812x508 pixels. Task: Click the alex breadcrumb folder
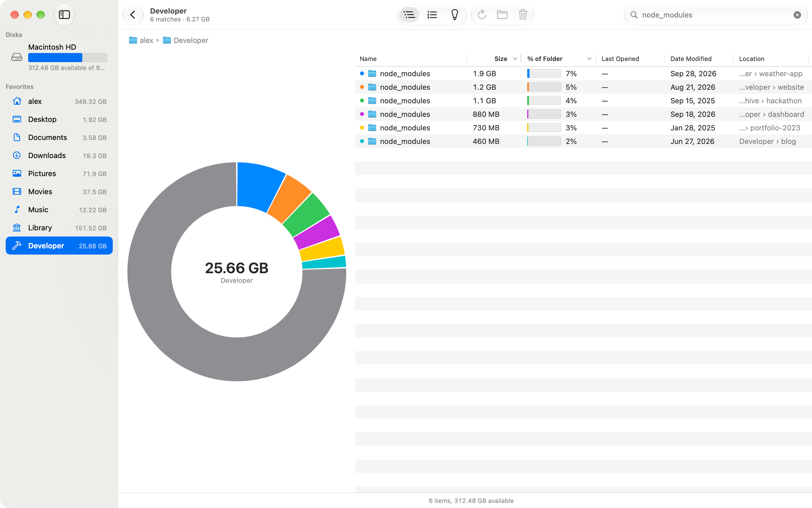click(x=141, y=40)
